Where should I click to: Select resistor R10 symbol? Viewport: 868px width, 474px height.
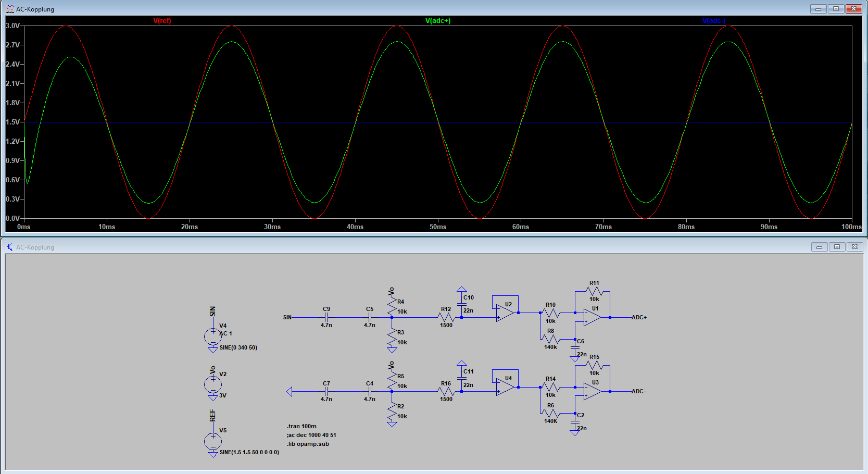point(550,313)
